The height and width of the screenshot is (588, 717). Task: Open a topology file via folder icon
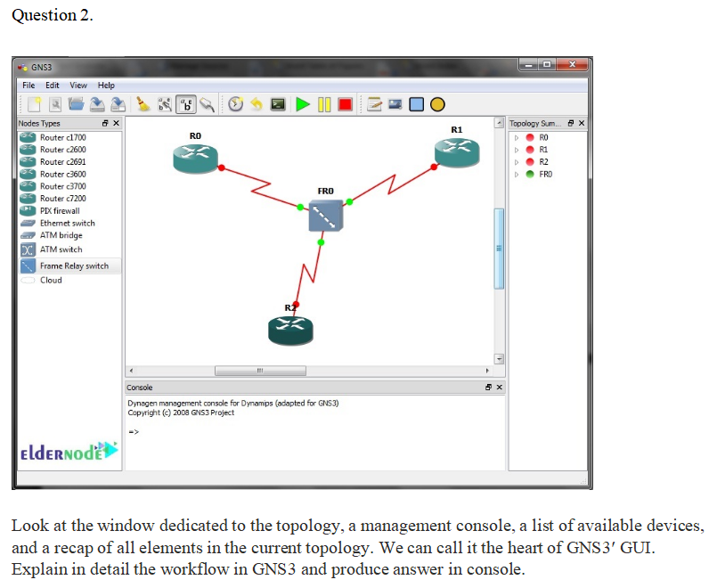click(76, 104)
